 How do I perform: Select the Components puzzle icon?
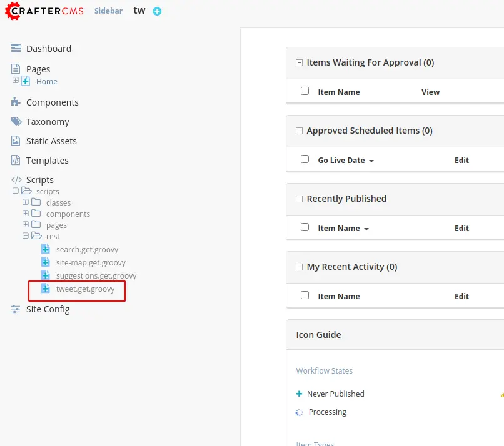[16, 102]
